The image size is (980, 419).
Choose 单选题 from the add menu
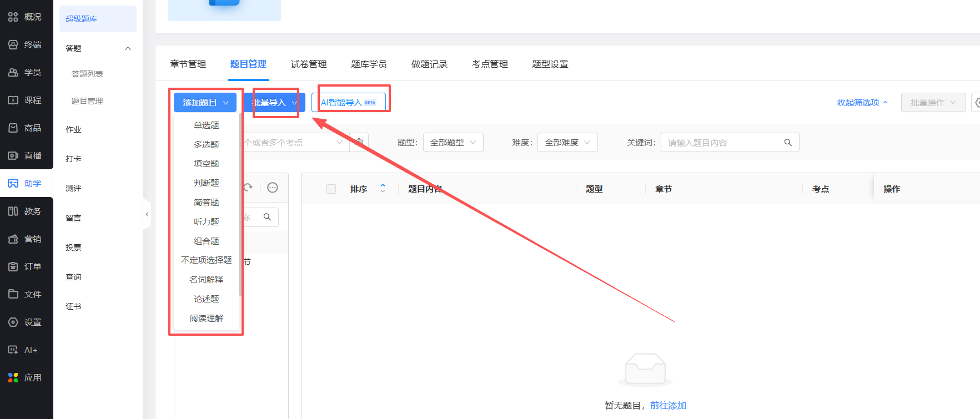(207, 125)
